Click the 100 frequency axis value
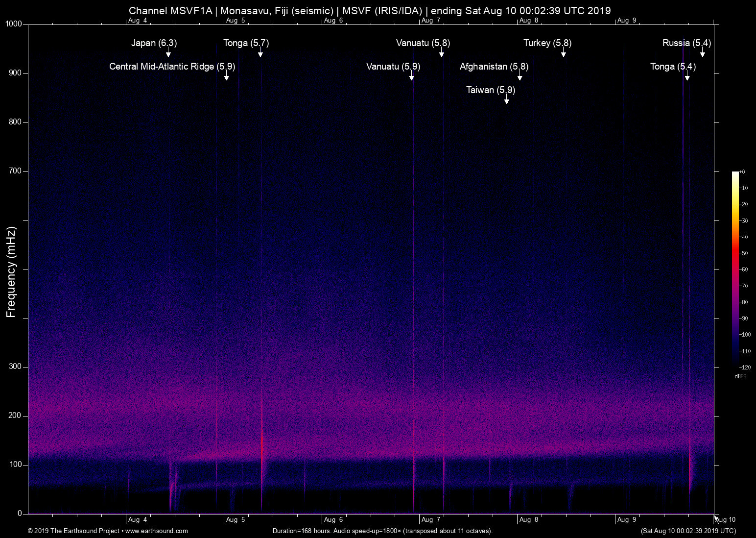This screenshot has width=756, height=538. click(16, 465)
